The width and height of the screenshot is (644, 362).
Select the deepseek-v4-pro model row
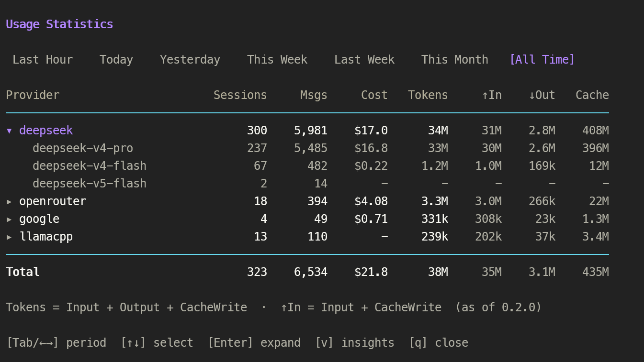click(307, 148)
